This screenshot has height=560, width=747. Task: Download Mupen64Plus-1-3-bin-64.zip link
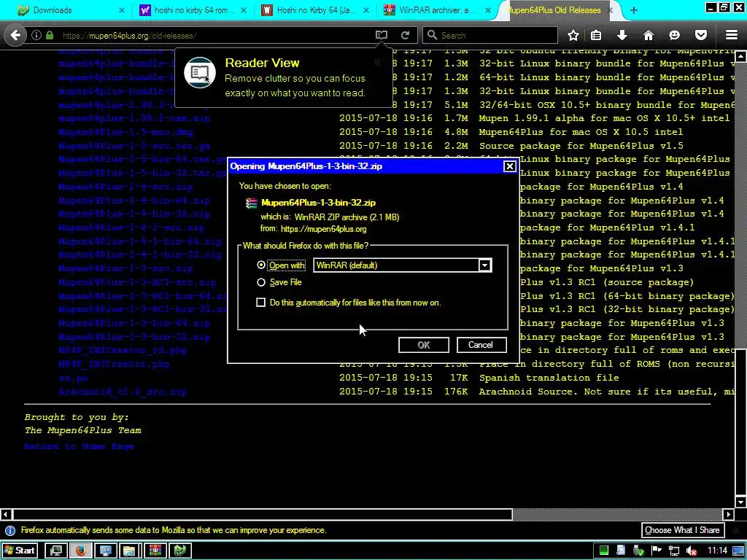[134, 323]
